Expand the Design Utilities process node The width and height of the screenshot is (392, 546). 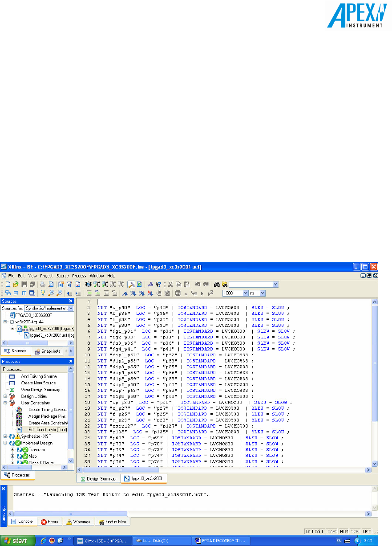click(5, 396)
